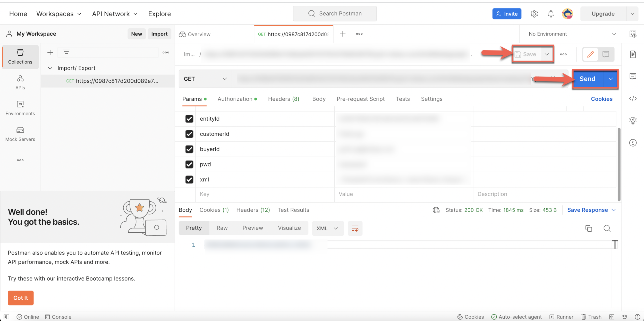The width and height of the screenshot is (644, 321).
Task: Uncheck the buyerId parameter
Action: click(189, 149)
